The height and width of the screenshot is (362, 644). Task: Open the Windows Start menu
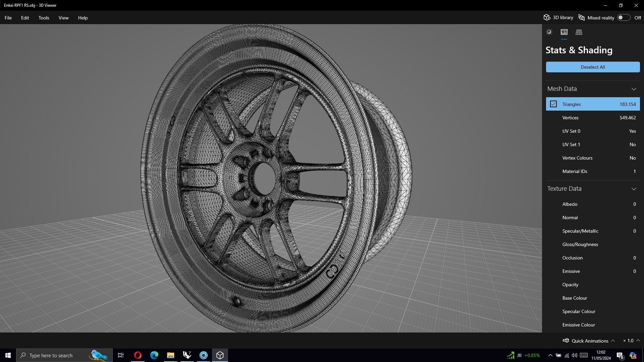(x=8, y=355)
